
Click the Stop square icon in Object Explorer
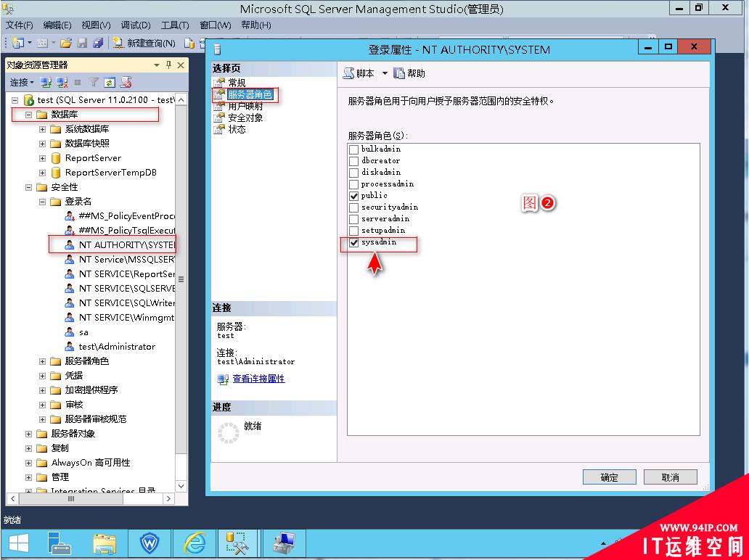point(78,83)
